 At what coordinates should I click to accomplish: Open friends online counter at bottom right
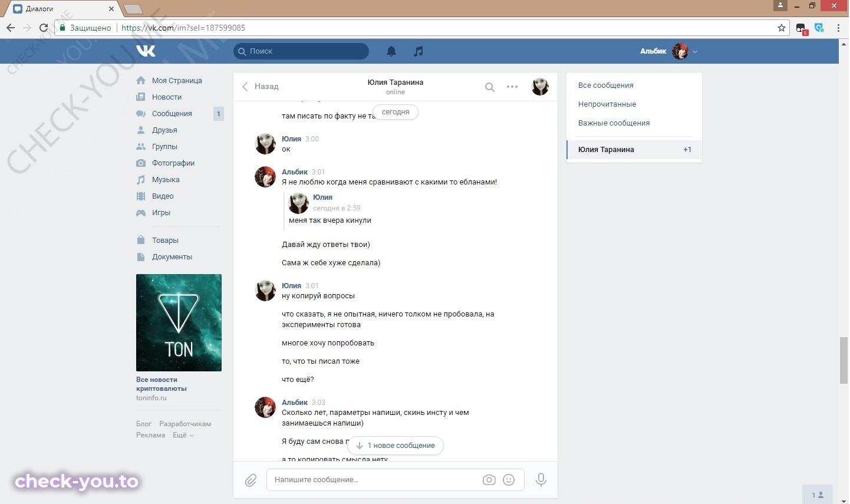tap(818, 495)
